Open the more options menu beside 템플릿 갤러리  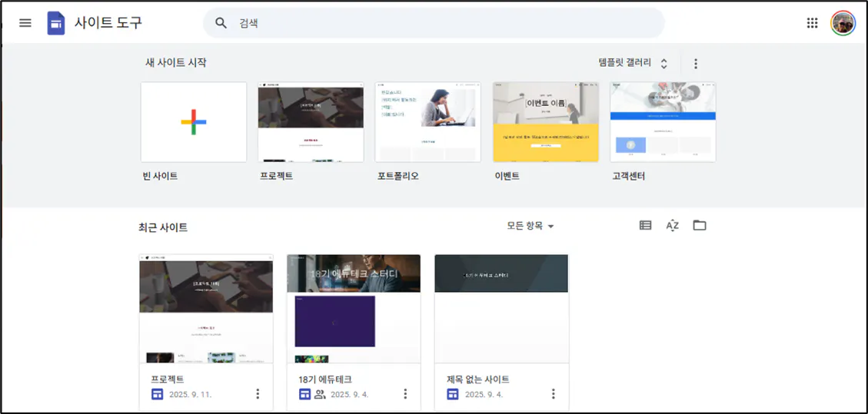click(x=696, y=64)
